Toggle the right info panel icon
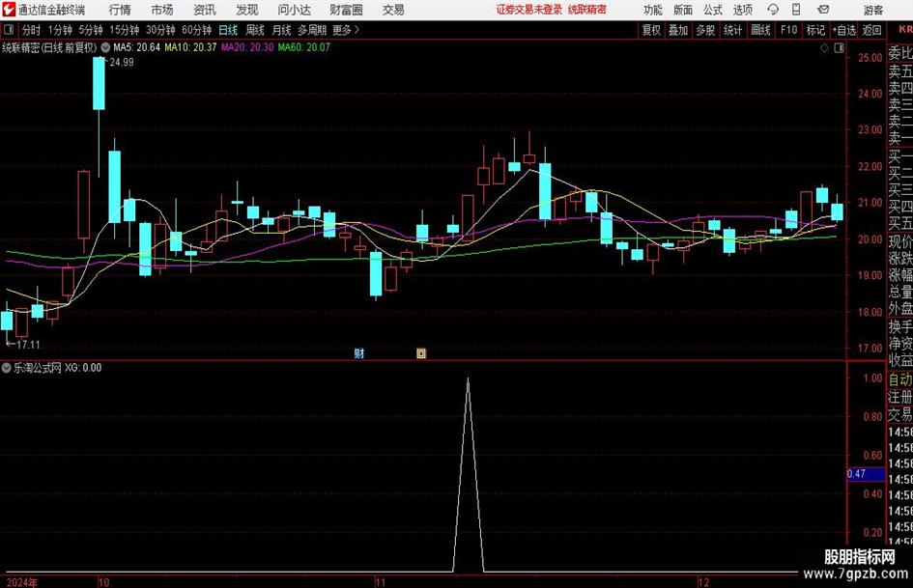This screenshot has height=588, width=913. (839, 48)
